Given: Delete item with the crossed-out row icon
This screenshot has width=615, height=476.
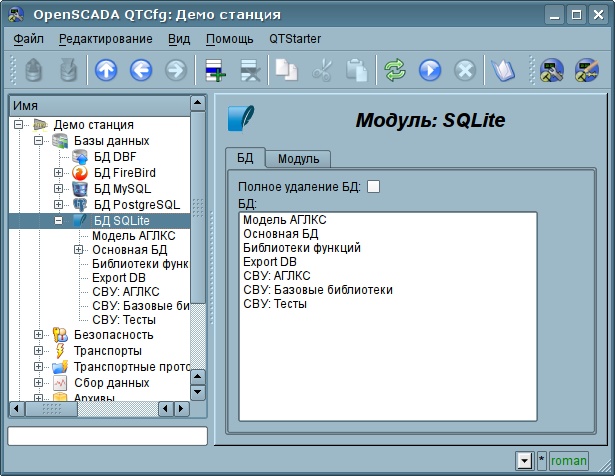Looking at the screenshot, I should tap(250, 71).
